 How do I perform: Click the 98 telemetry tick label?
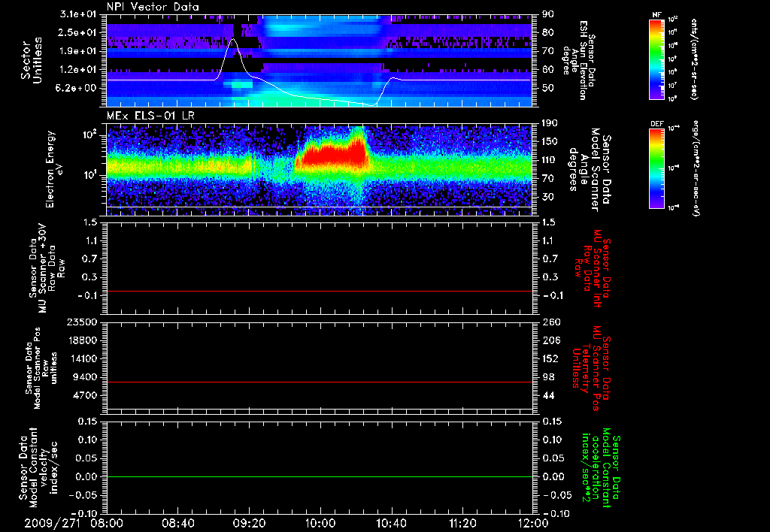548,377
